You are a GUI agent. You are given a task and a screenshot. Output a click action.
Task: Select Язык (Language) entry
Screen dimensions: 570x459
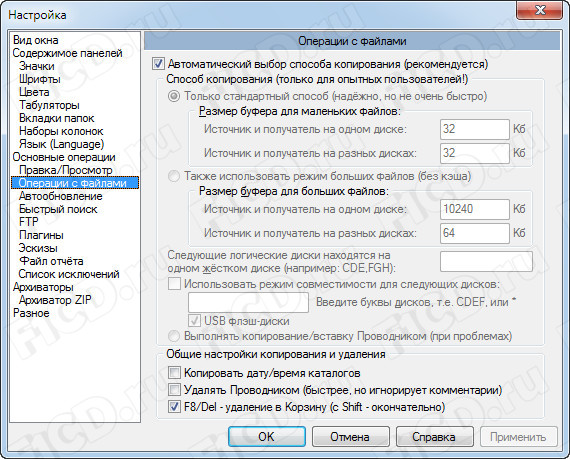click(x=61, y=144)
